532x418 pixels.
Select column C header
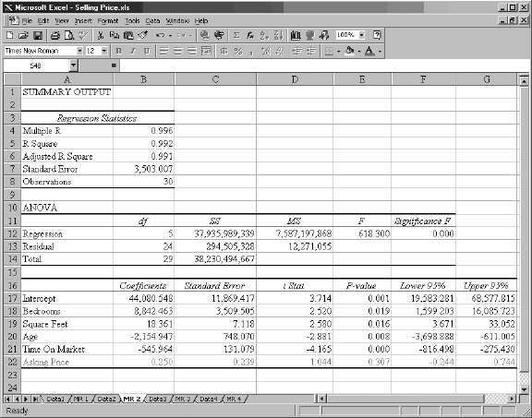(215, 79)
